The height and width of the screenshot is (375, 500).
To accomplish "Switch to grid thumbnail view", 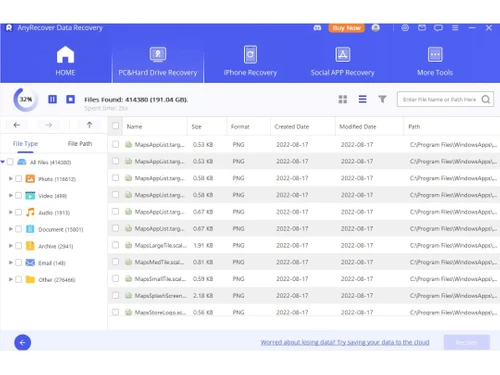I will (x=343, y=99).
